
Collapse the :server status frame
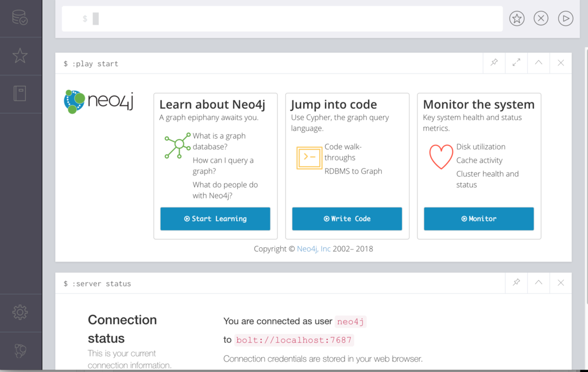point(539,282)
